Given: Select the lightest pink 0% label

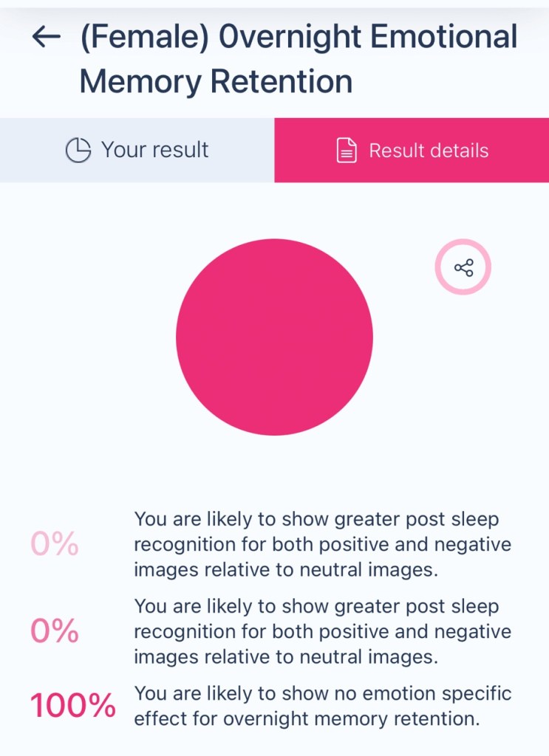Looking at the screenshot, I should coord(55,544).
